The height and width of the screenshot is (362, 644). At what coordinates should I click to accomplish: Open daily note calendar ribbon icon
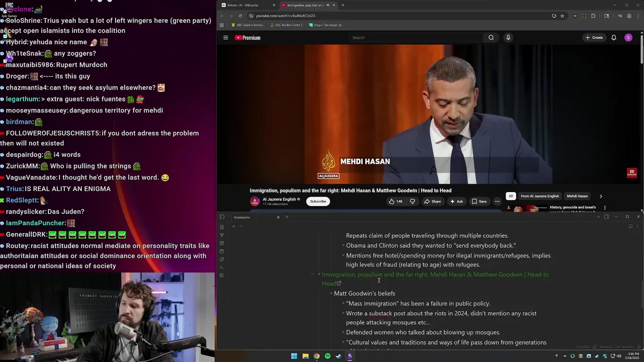pos(222,251)
